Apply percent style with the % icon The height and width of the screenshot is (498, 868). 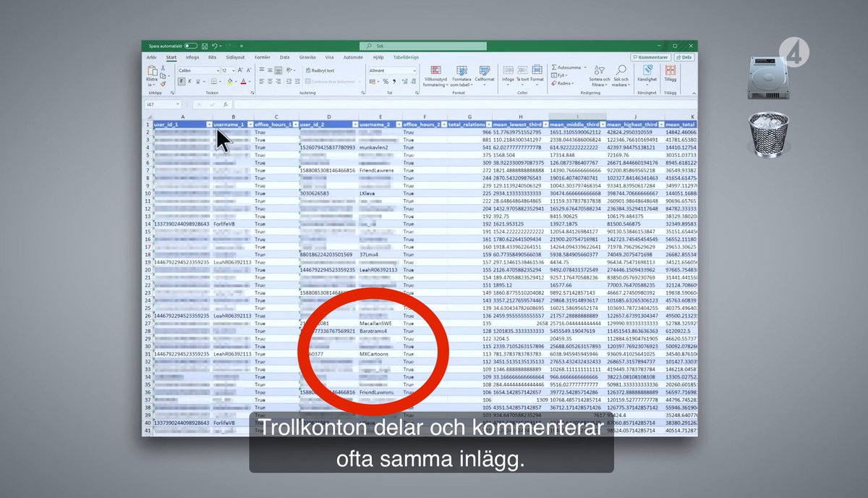[386, 82]
